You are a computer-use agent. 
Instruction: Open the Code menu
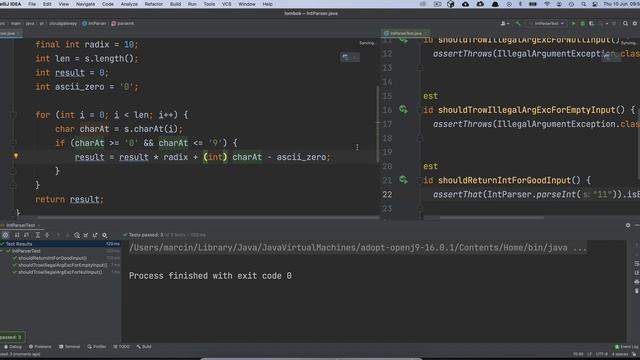(108, 4)
